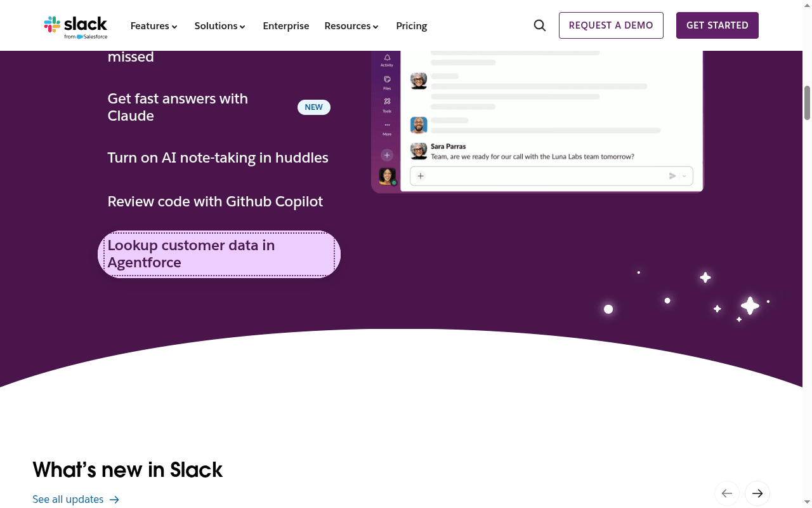812x508 pixels.
Task: Click the REQUEST A DEMO button
Action: point(611,25)
